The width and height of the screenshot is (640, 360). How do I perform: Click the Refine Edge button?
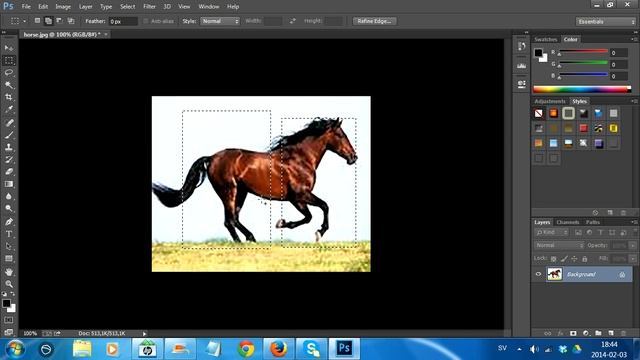click(x=374, y=21)
